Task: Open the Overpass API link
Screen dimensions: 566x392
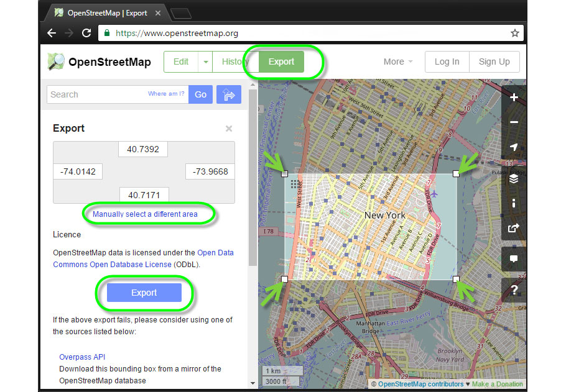Action: click(82, 357)
